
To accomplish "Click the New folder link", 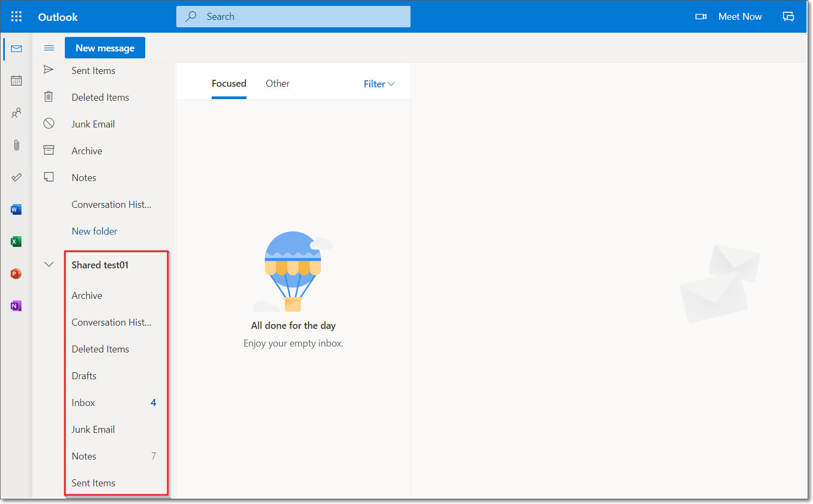I will [x=94, y=231].
